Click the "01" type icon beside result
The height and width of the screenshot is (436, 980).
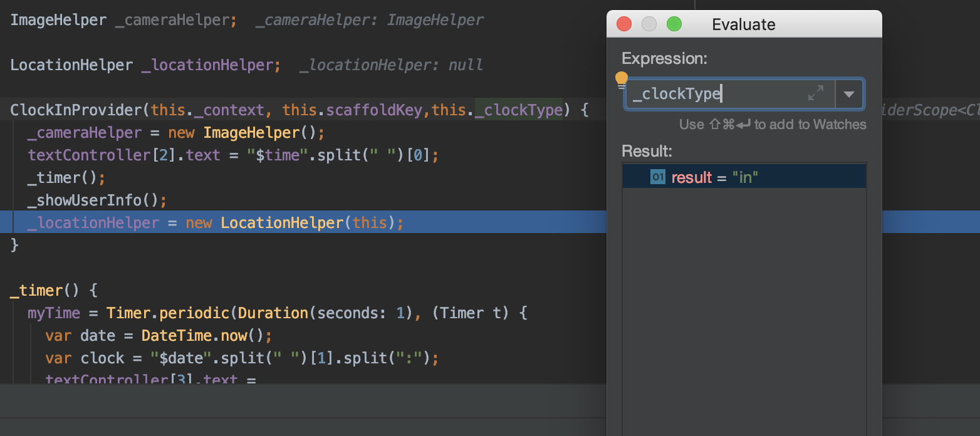pyautogui.click(x=657, y=177)
